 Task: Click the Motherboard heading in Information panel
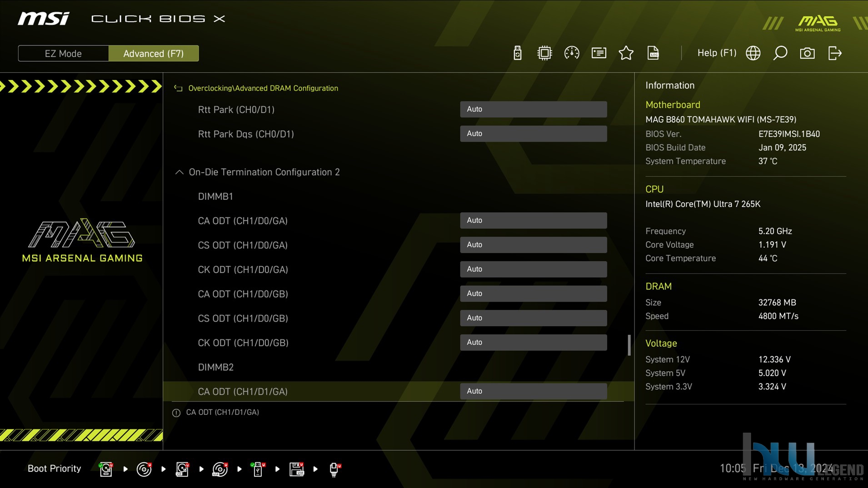coord(673,105)
